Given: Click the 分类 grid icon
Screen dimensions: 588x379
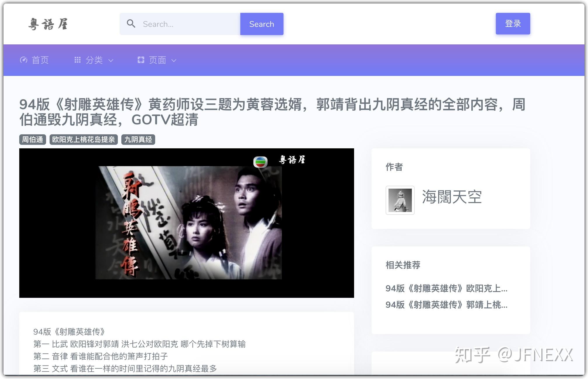Looking at the screenshot, I should 77,60.
